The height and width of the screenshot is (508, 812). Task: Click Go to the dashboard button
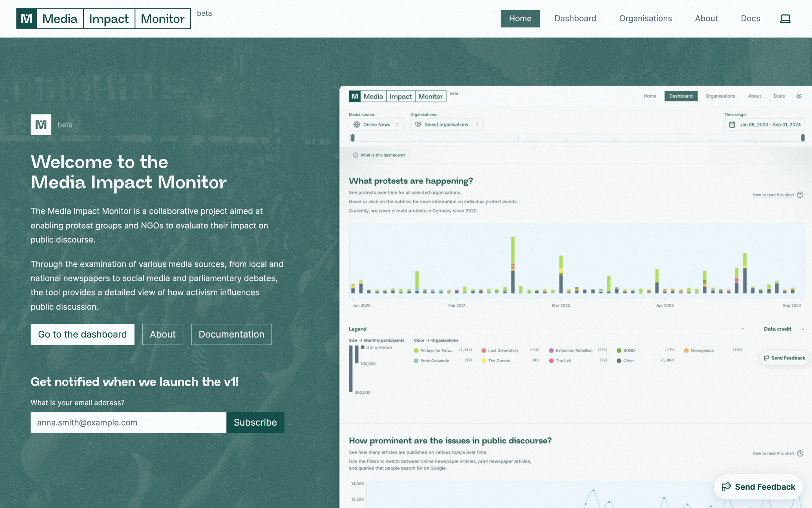[83, 334]
